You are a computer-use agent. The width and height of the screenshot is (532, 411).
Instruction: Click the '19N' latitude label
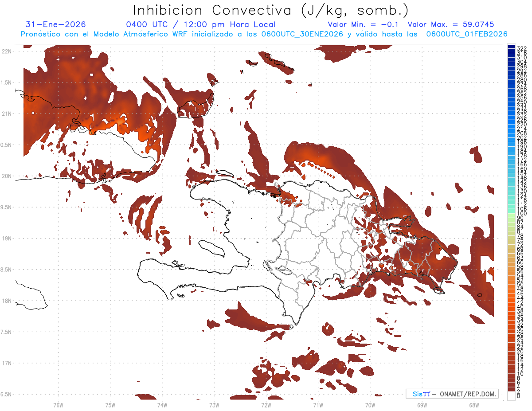point(7,239)
